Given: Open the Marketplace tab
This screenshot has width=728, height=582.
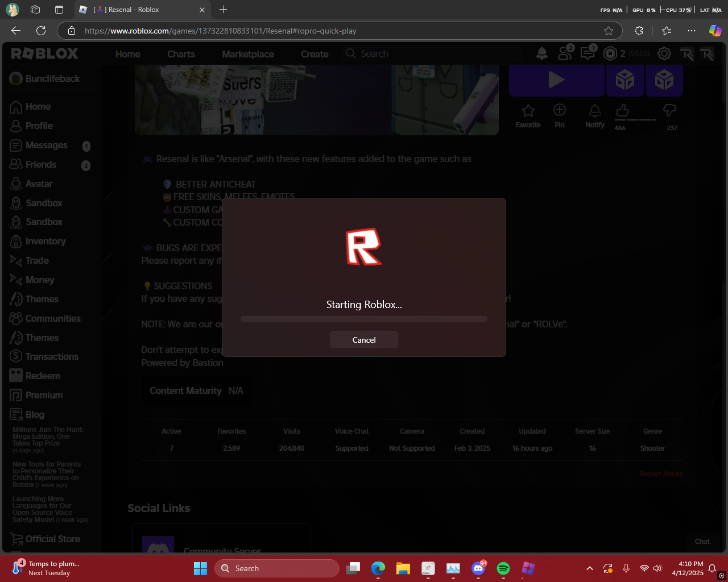Looking at the screenshot, I should click(248, 54).
